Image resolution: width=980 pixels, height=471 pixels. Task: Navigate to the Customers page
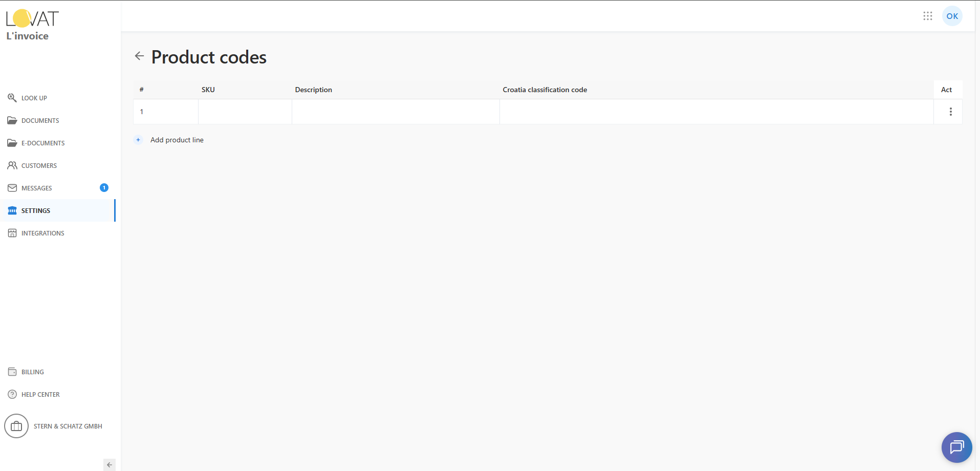pos(39,165)
